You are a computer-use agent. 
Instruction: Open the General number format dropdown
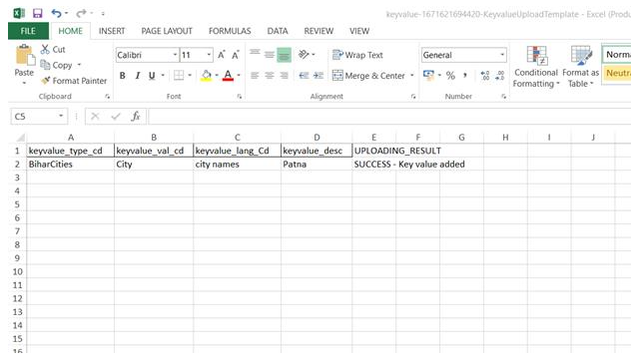(x=502, y=55)
